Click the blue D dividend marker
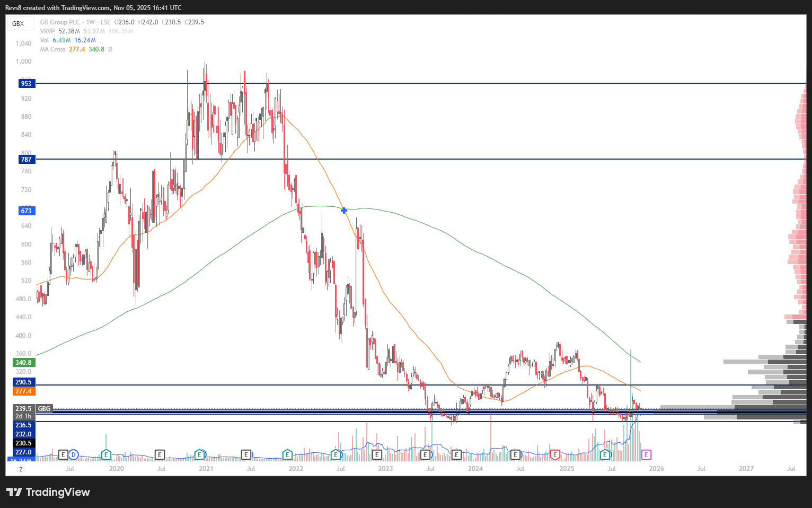This screenshot has height=508, width=812. pos(74,454)
